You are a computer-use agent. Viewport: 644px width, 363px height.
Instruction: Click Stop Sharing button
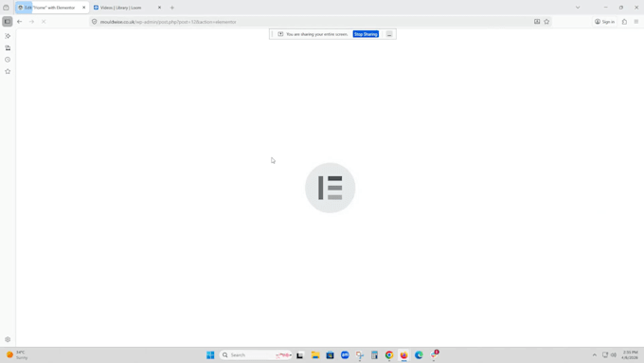coord(366,34)
